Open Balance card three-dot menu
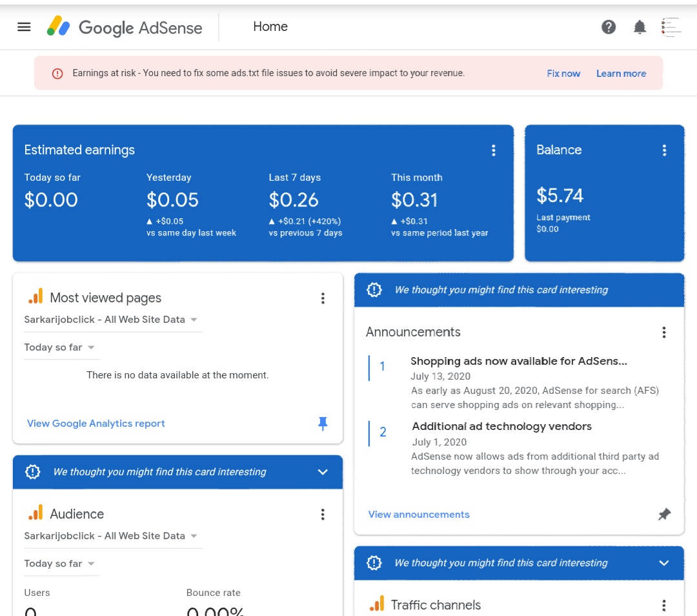 664,150
